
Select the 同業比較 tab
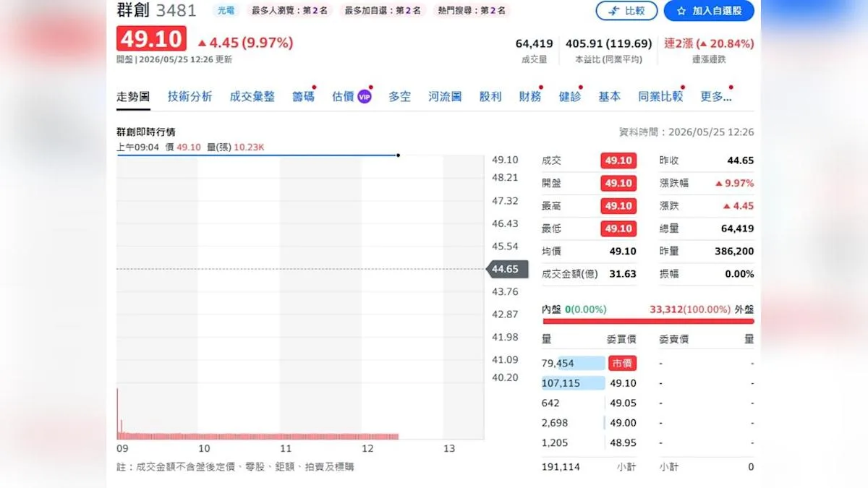click(x=660, y=96)
